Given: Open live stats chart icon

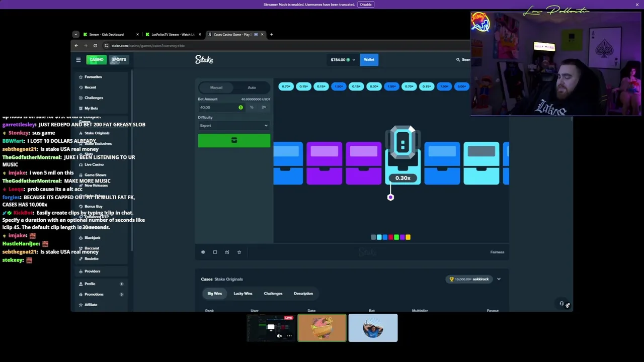Looking at the screenshot, I should [227, 252].
